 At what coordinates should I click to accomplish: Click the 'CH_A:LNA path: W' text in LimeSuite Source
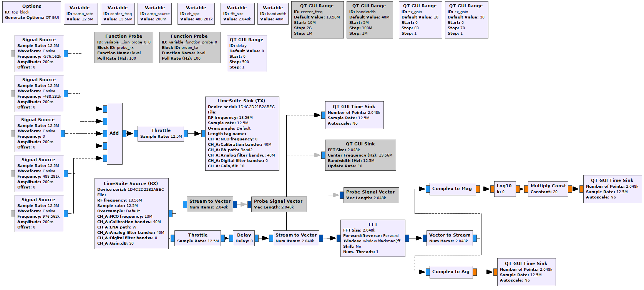tap(117, 227)
